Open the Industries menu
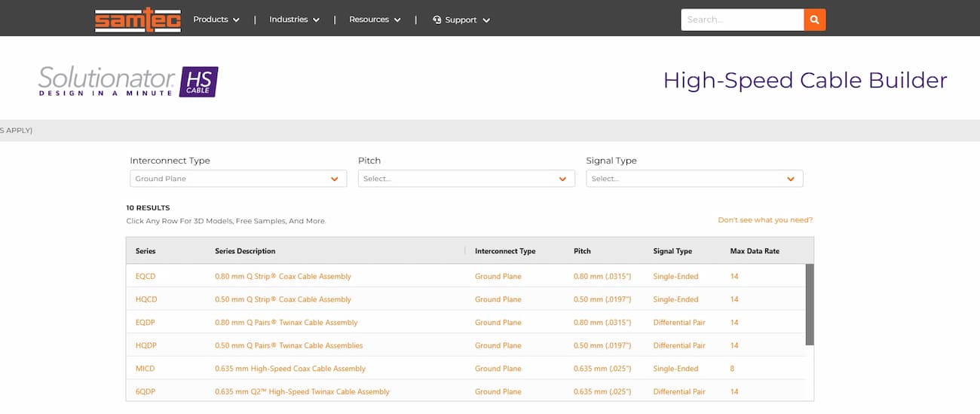Viewport: 980px width, 414px height. [x=294, y=20]
